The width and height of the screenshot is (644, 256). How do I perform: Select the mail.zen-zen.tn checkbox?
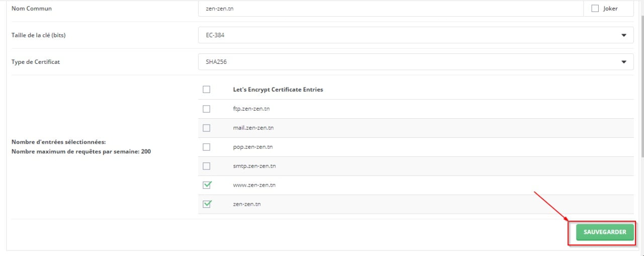206,128
